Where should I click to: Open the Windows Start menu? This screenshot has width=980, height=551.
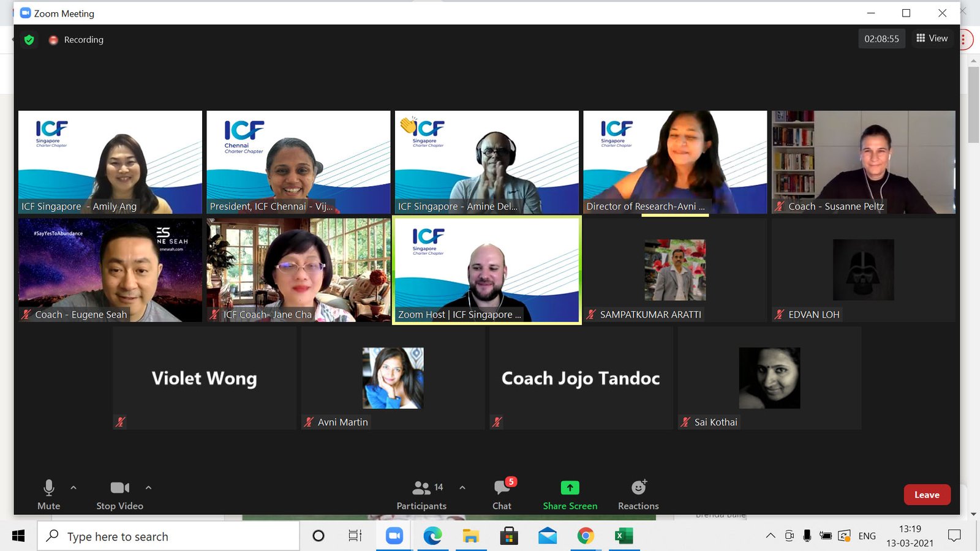click(x=18, y=536)
